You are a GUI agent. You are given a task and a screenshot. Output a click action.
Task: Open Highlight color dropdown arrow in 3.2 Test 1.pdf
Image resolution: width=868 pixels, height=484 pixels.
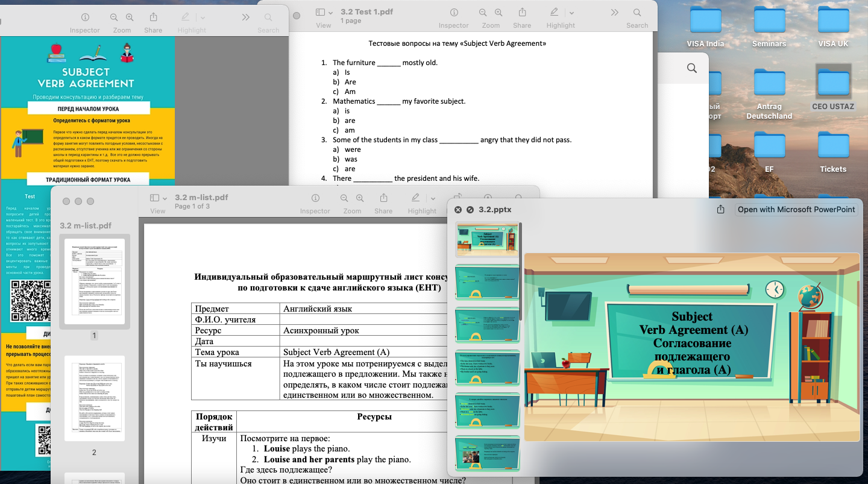coord(571,13)
